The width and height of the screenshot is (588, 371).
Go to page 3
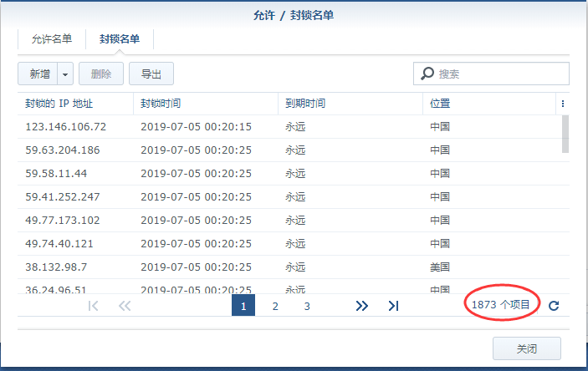tap(307, 306)
